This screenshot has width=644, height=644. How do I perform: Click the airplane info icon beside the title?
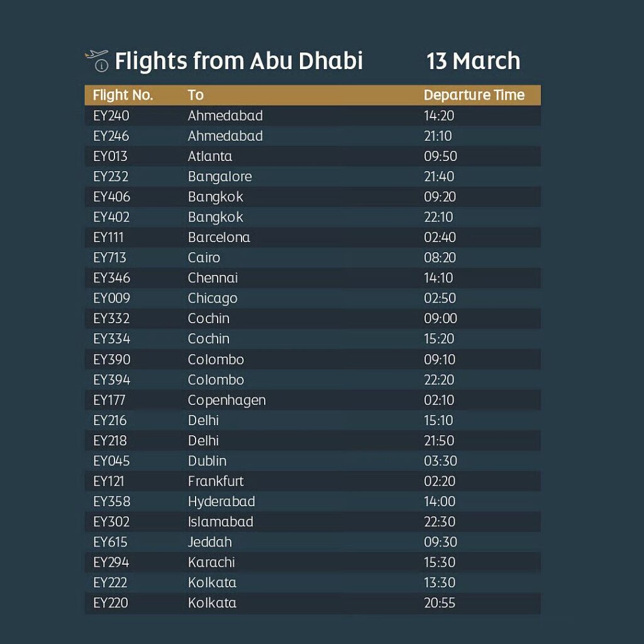pos(96,60)
